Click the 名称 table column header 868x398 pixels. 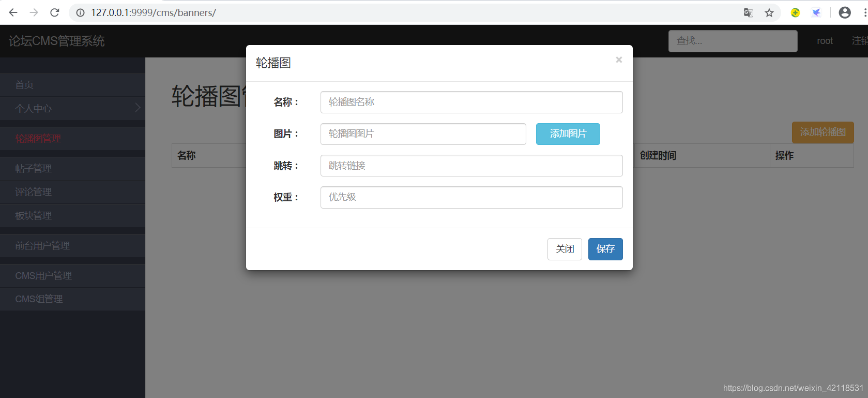click(186, 155)
